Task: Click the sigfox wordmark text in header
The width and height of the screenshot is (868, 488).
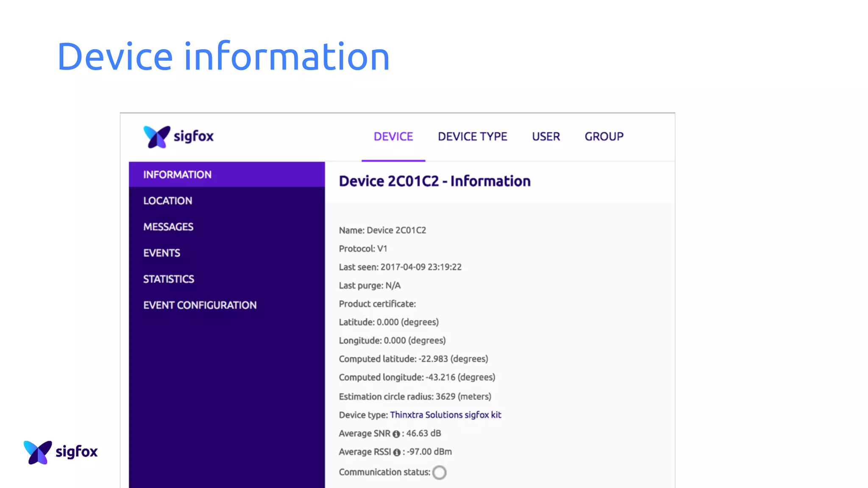Action: [194, 136]
